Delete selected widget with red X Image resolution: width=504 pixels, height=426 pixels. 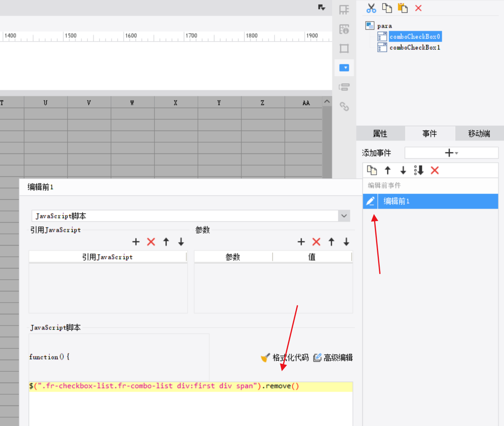[418, 8]
